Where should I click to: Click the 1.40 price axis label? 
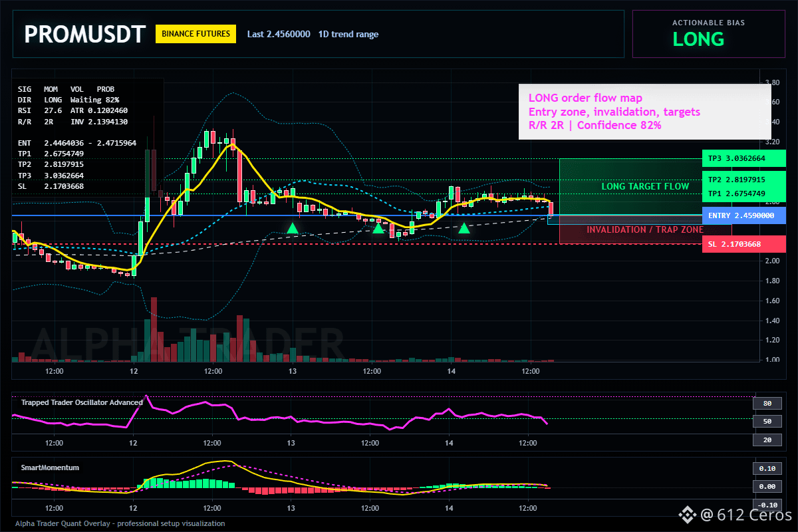771,321
